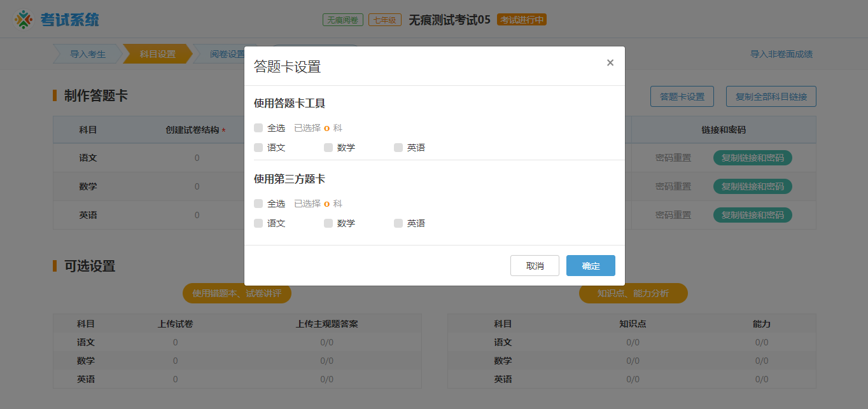Check 数学 under 使用答题卡工具
Image resolution: width=868 pixels, height=409 pixels.
click(x=328, y=148)
